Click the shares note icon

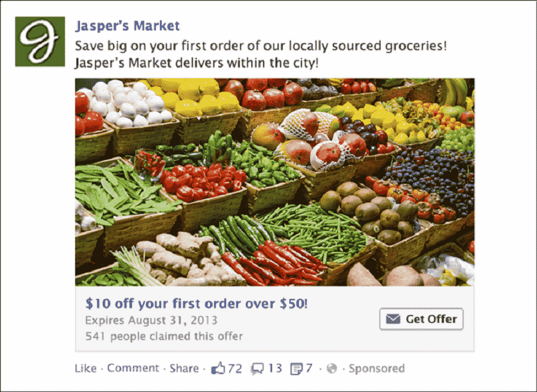296,369
